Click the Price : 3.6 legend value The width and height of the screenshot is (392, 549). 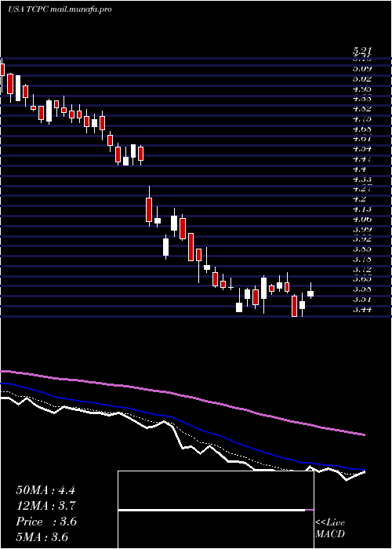[45, 522]
